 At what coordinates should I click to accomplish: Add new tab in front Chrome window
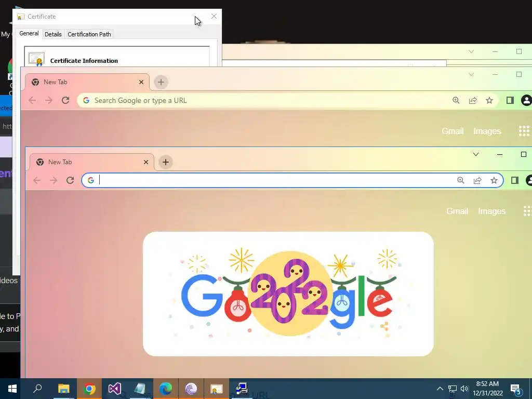(166, 162)
